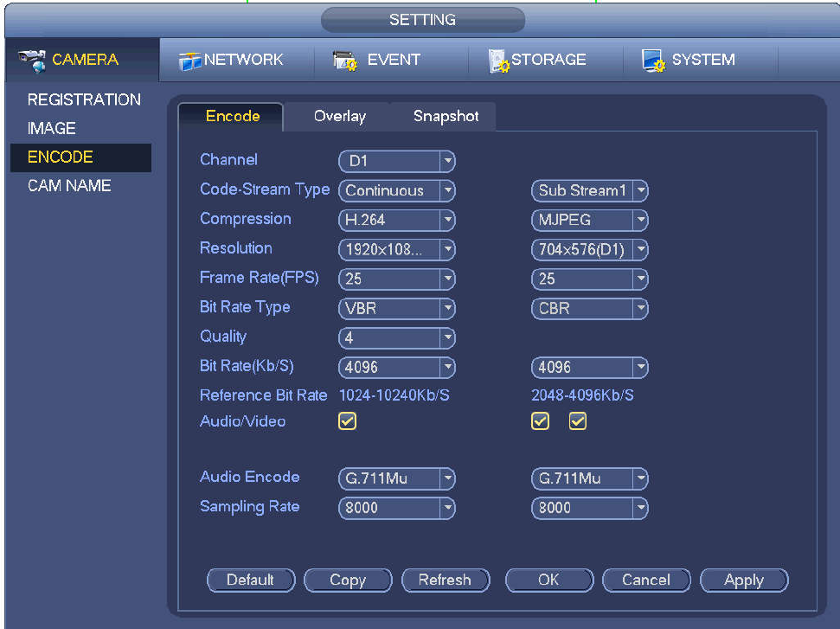Open the VBR Bit Rate Type dropdown
The height and width of the screenshot is (629, 840).
click(x=397, y=309)
